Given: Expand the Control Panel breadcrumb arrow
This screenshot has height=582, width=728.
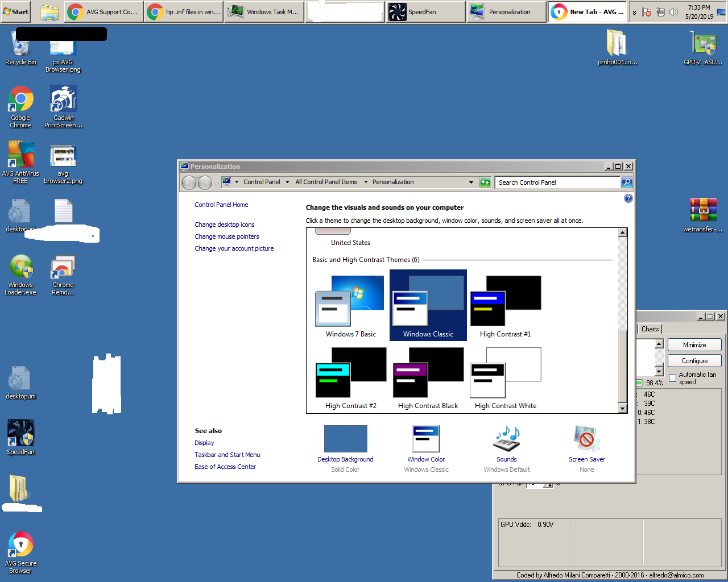Looking at the screenshot, I should tap(287, 182).
